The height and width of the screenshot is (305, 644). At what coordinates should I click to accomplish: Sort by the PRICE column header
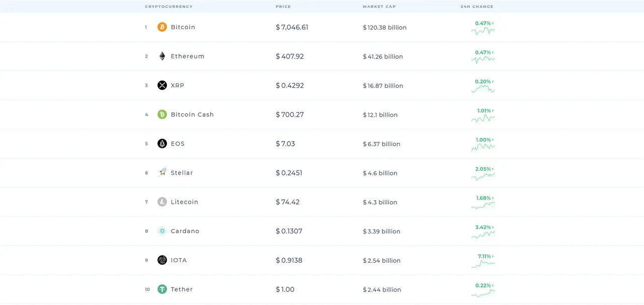coord(283,7)
